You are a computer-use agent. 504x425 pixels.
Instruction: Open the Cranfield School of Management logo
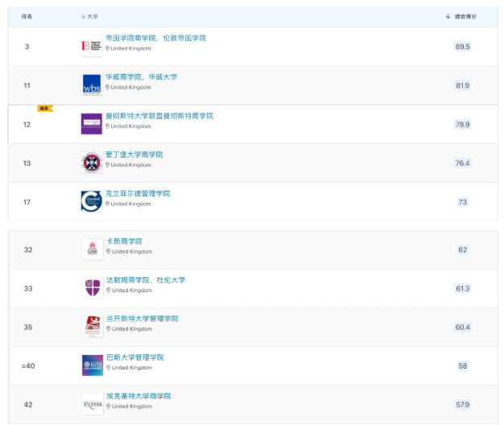pos(92,201)
